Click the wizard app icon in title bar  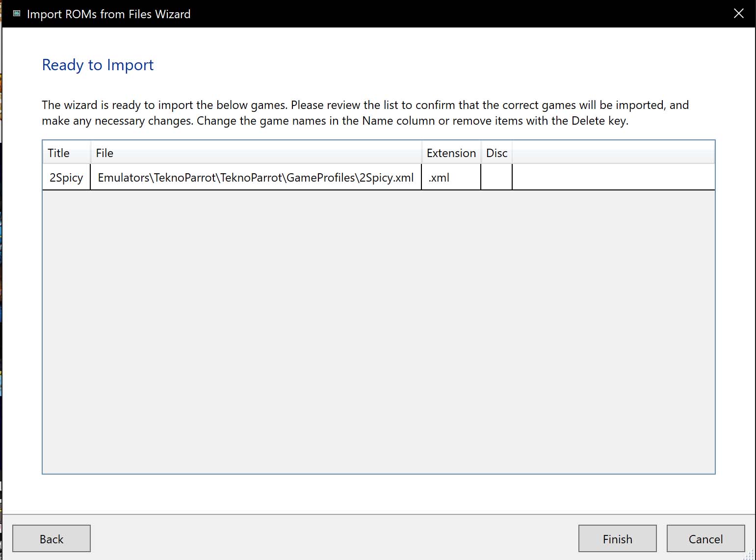tap(17, 14)
